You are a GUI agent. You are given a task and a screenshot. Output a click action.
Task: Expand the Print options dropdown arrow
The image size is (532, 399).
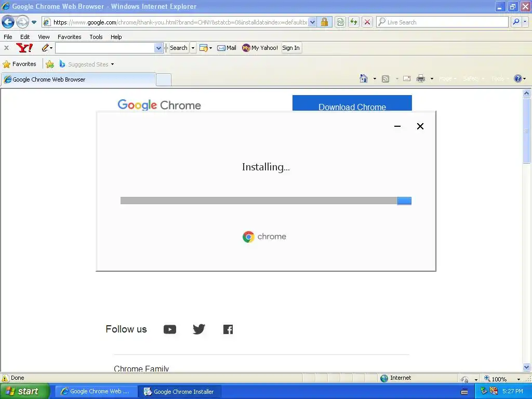point(432,79)
